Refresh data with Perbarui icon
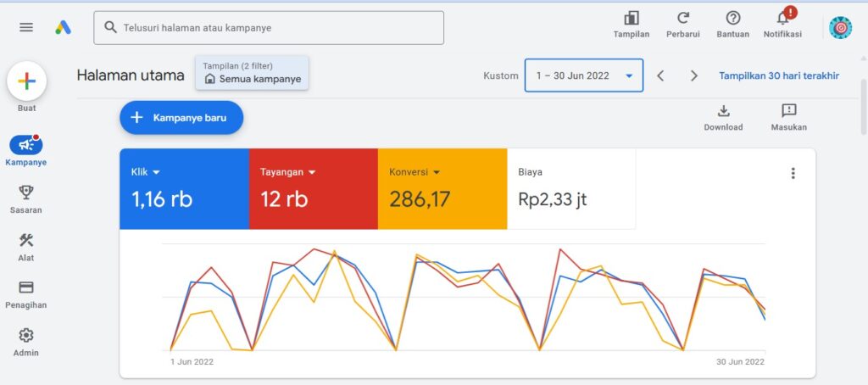The height and width of the screenshot is (385, 868). click(682, 19)
